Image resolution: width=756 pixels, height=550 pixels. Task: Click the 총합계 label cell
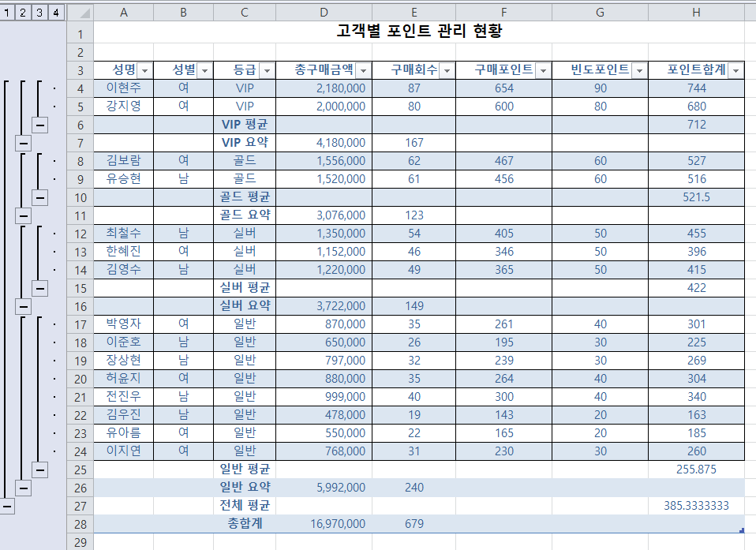(x=245, y=523)
